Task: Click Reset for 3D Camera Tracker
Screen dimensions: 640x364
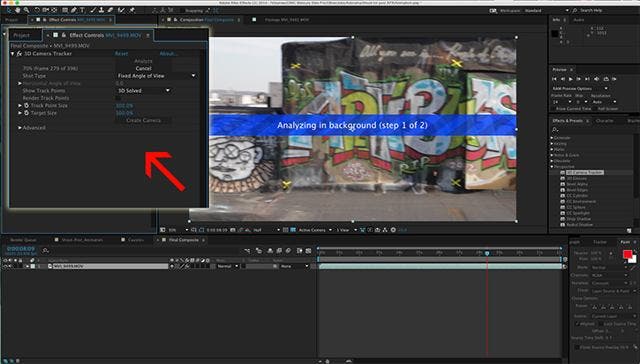Action: (x=121, y=53)
